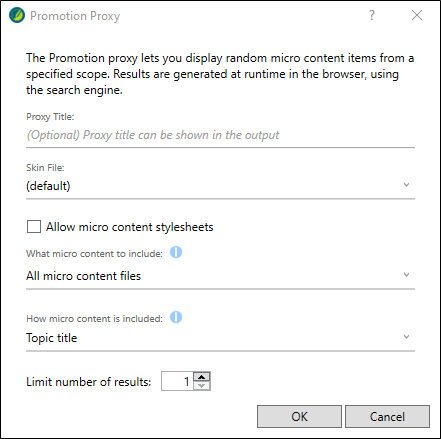441x439 pixels.
Task: Click the Flare leaf app icon
Action: point(17,15)
